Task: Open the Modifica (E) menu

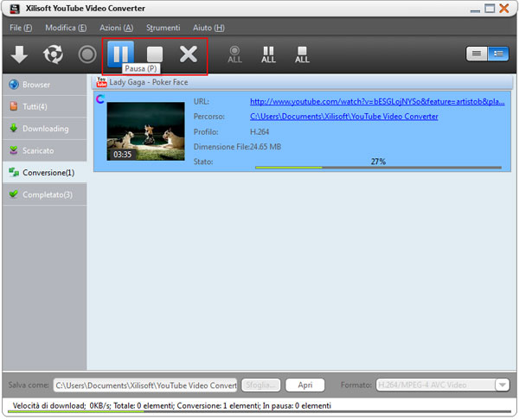Action: coord(66,28)
